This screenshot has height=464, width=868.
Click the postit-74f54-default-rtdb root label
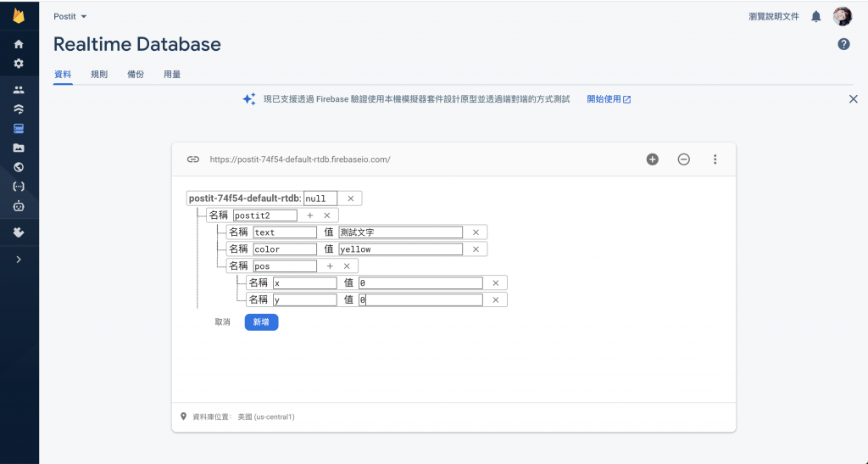245,198
